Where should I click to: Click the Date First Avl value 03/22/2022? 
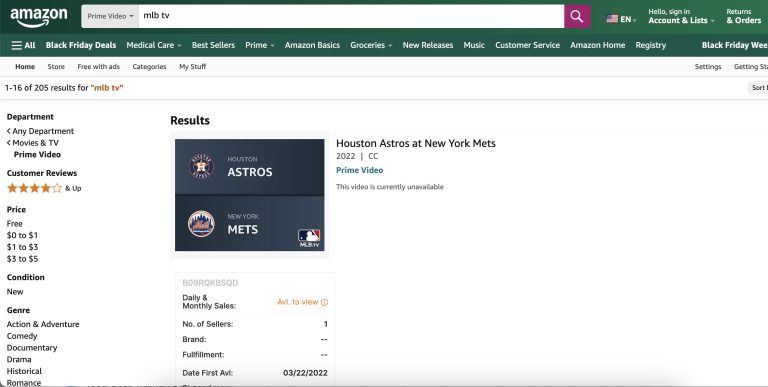(305, 373)
